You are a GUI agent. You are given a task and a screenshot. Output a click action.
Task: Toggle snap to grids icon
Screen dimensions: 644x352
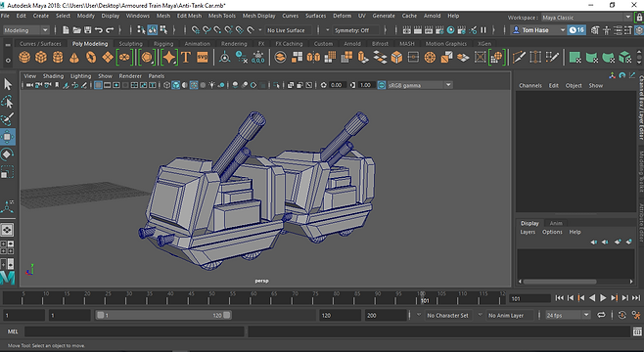pyautogui.click(x=196, y=30)
